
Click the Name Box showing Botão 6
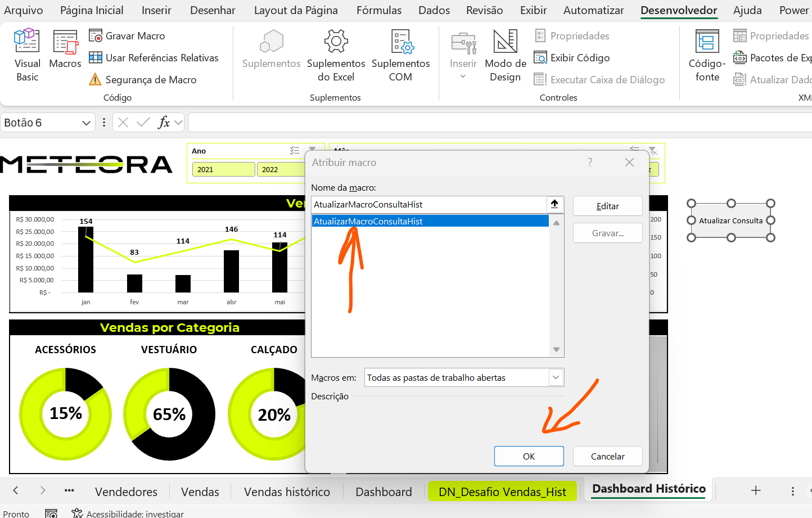pos(40,123)
